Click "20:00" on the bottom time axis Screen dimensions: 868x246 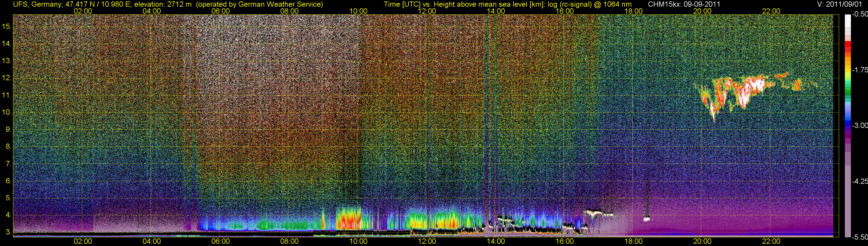point(702,241)
